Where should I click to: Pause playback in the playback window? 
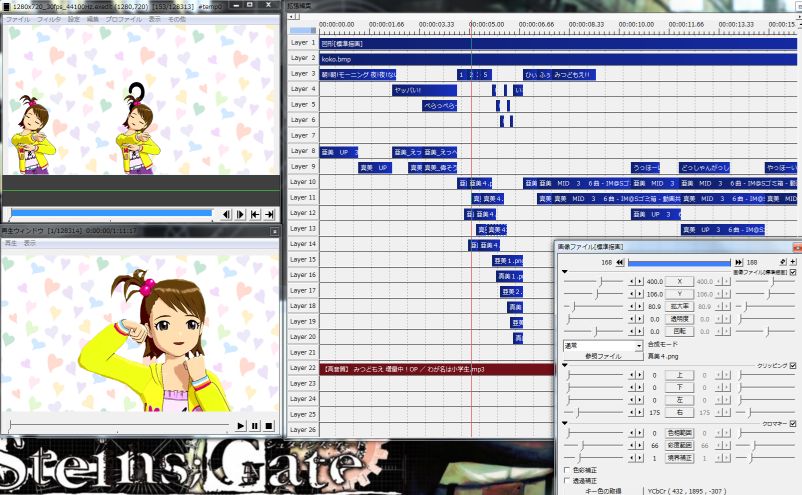pyautogui.click(x=255, y=425)
